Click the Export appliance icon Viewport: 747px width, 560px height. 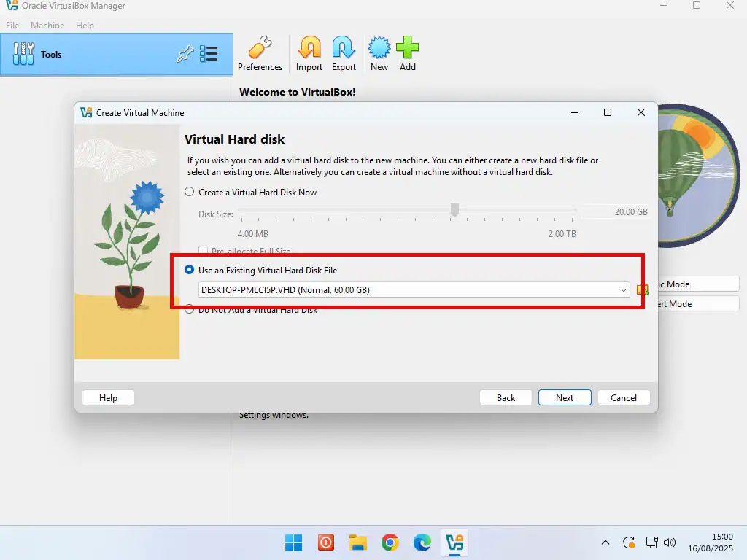click(x=344, y=49)
